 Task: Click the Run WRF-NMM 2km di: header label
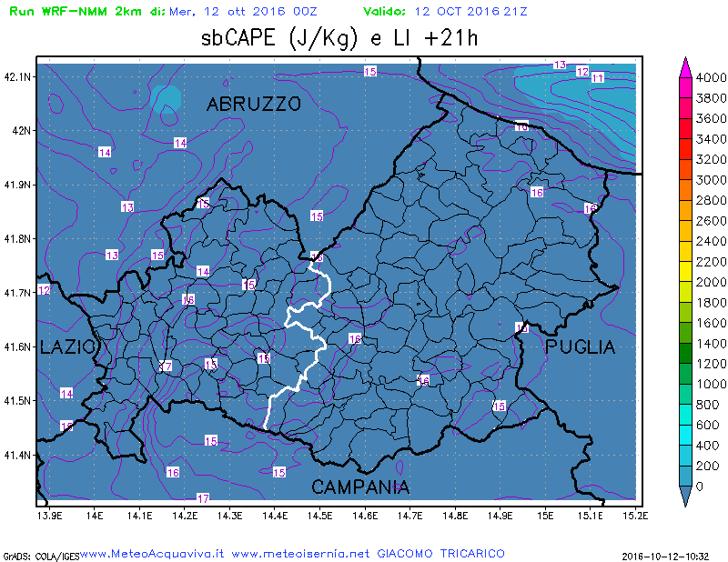(x=87, y=11)
